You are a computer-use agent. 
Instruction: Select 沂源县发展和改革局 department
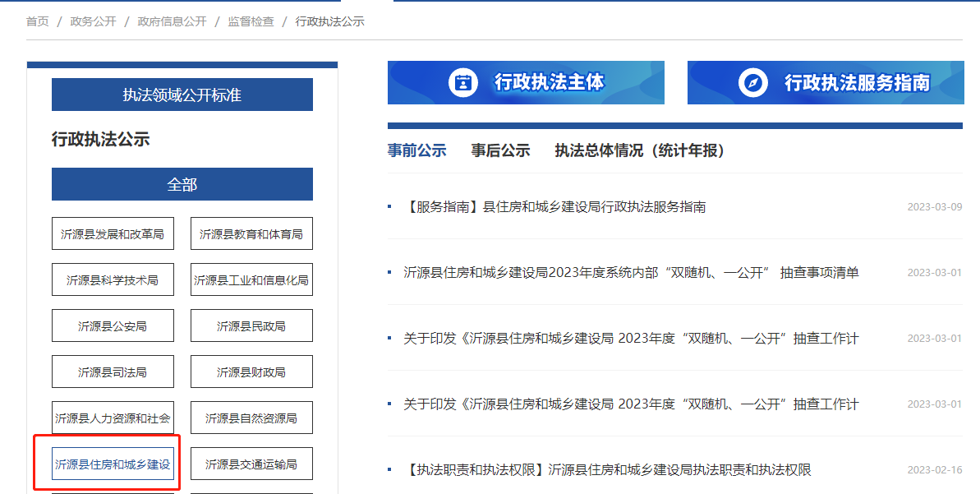pyautogui.click(x=113, y=234)
